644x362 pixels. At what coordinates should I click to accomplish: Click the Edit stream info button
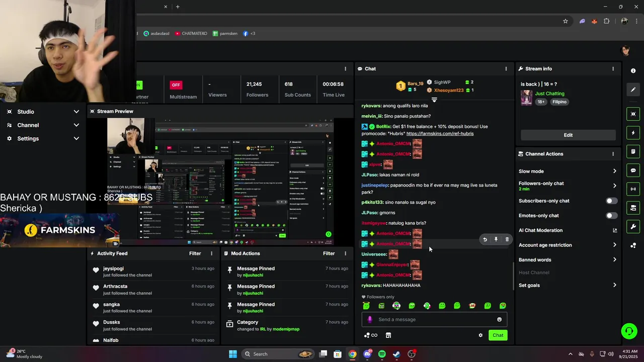pyautogui.click(x=568, y=135)
